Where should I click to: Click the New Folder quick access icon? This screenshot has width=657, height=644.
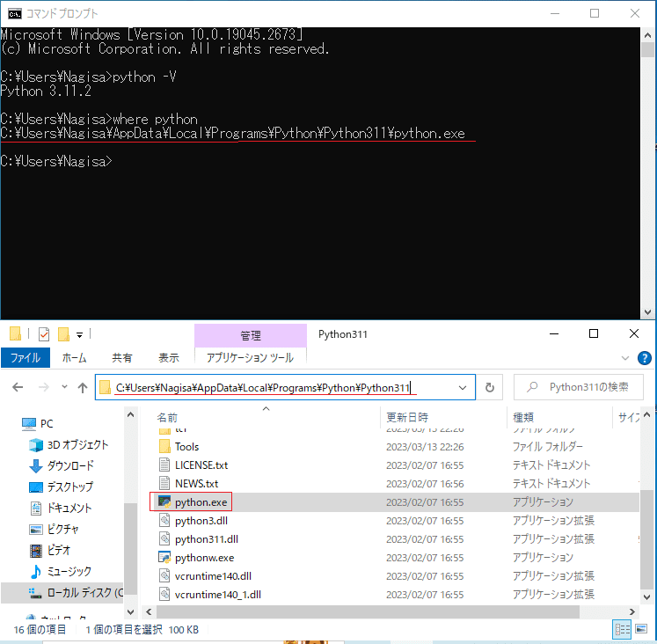pyautogui.click(x=63, y=334)
